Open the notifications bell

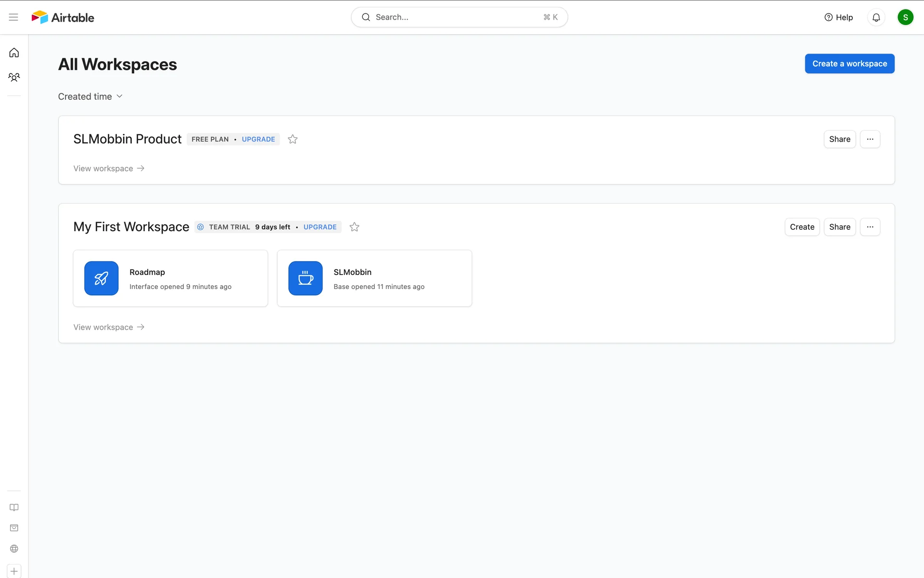876,17
